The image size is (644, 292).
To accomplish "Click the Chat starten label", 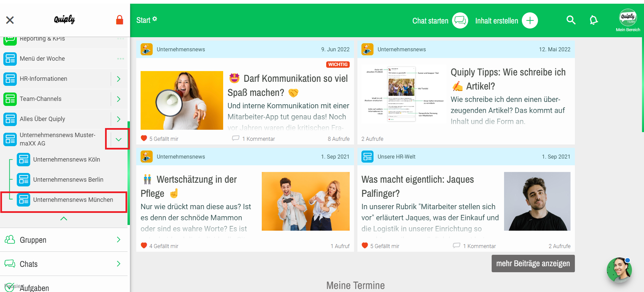I will (430, 21).
